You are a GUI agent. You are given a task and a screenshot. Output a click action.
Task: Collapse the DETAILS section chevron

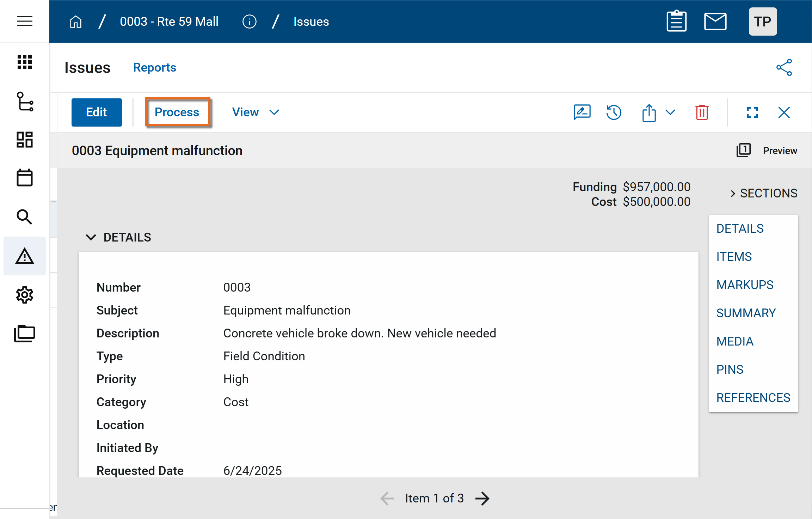[91, 237]
